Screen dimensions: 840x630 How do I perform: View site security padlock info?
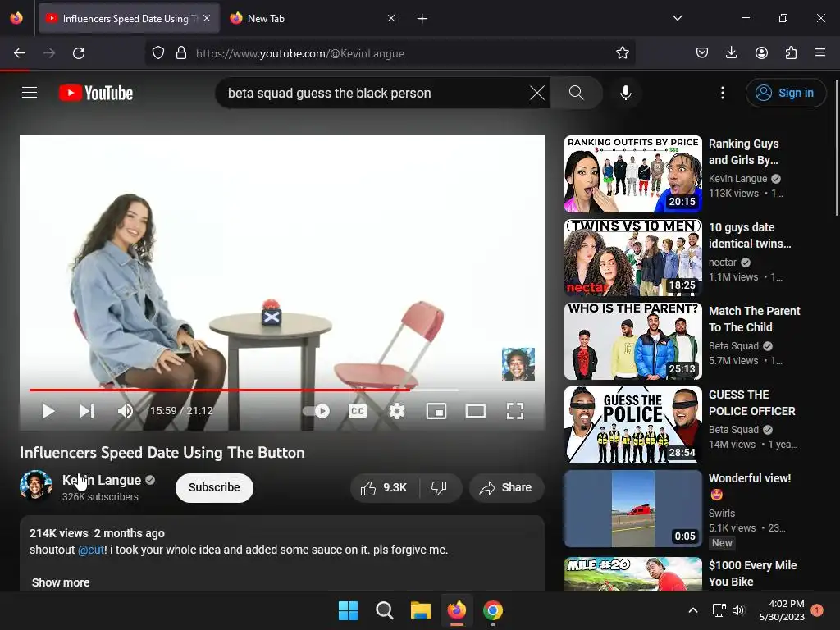(181, 53)
